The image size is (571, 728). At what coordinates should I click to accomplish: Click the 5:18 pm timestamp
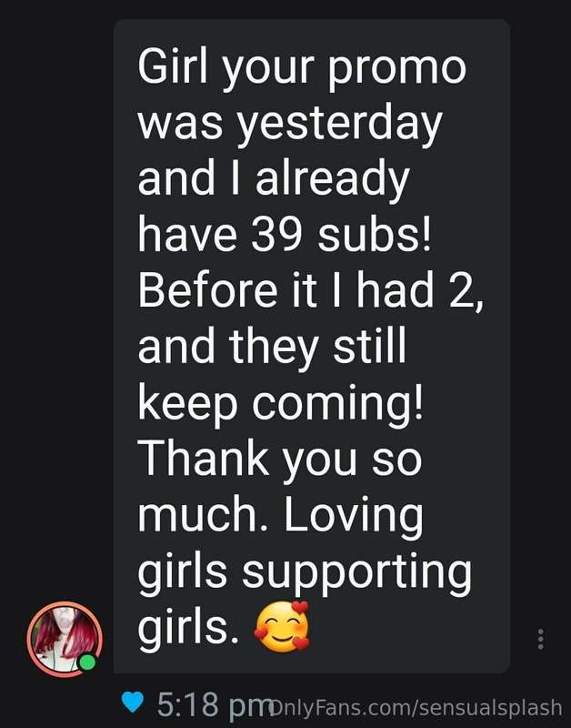(x=209, y=704)
